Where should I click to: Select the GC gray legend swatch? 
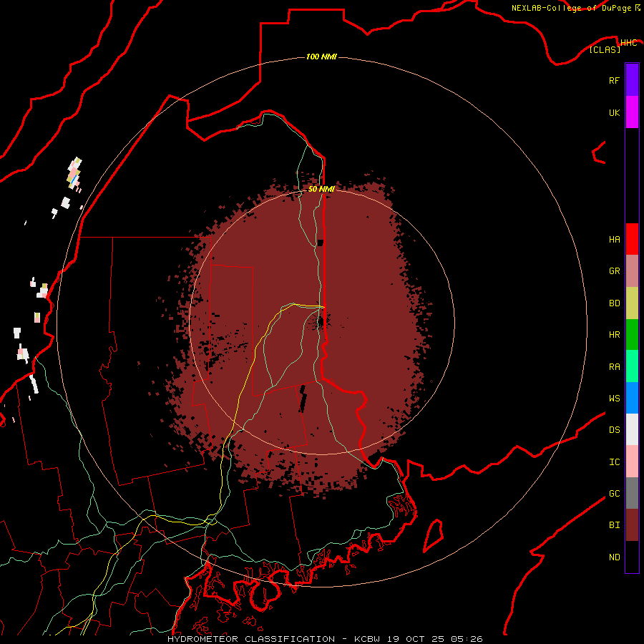tap(632, 493)
